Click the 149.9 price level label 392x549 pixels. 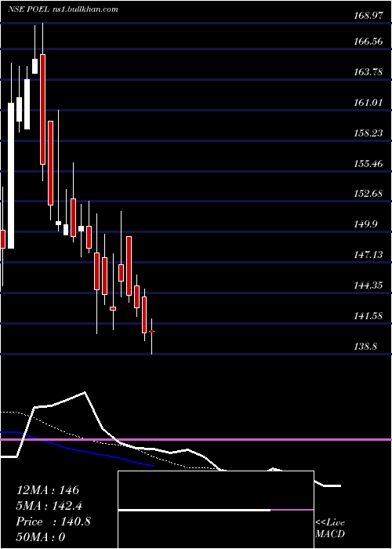[x=366, y=224]
